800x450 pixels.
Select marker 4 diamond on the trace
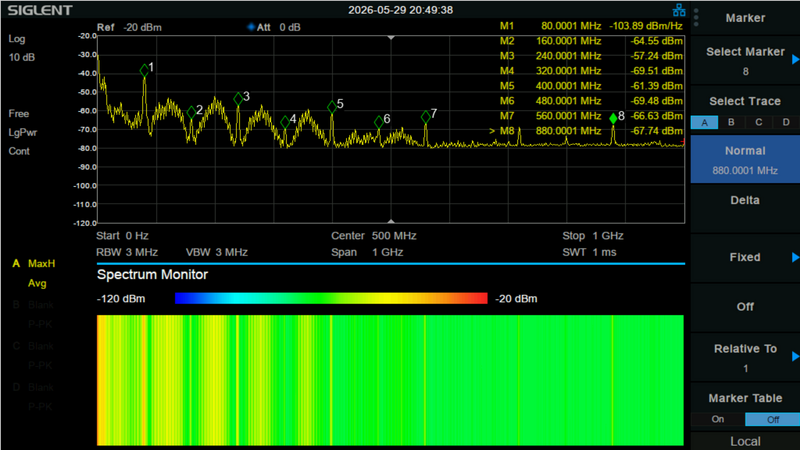click(x=285, y=122)
